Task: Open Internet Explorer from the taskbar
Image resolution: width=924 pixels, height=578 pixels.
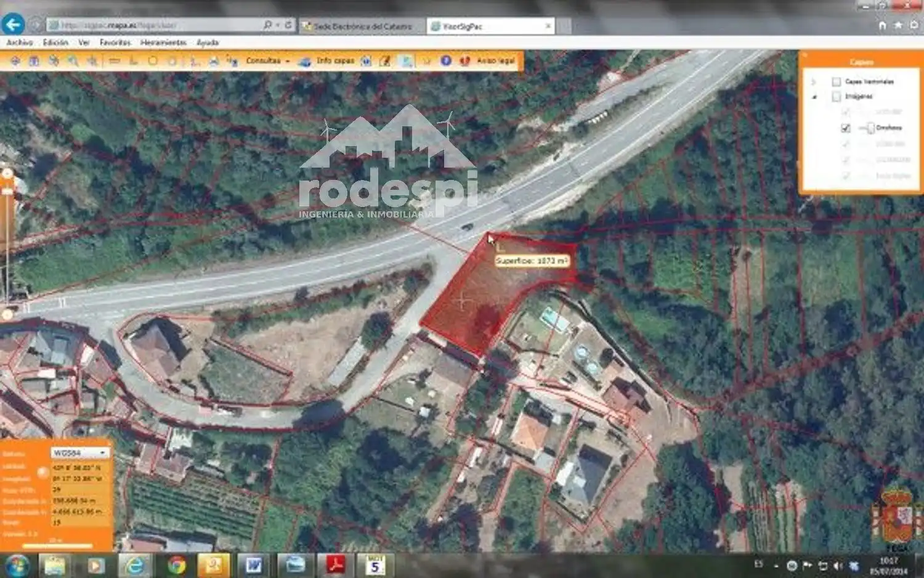Action: 136,565
